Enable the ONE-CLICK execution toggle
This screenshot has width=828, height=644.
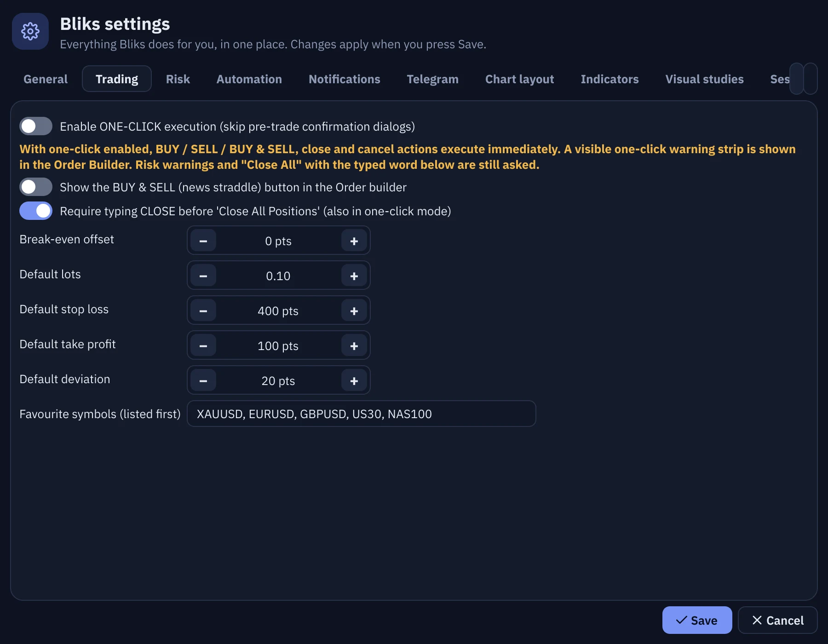point(36,126)
